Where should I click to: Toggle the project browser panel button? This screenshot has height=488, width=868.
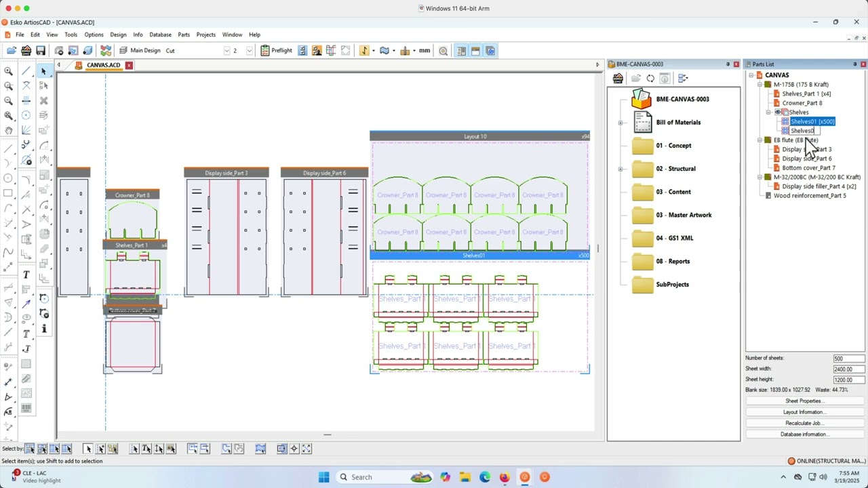tap(475, 51)
